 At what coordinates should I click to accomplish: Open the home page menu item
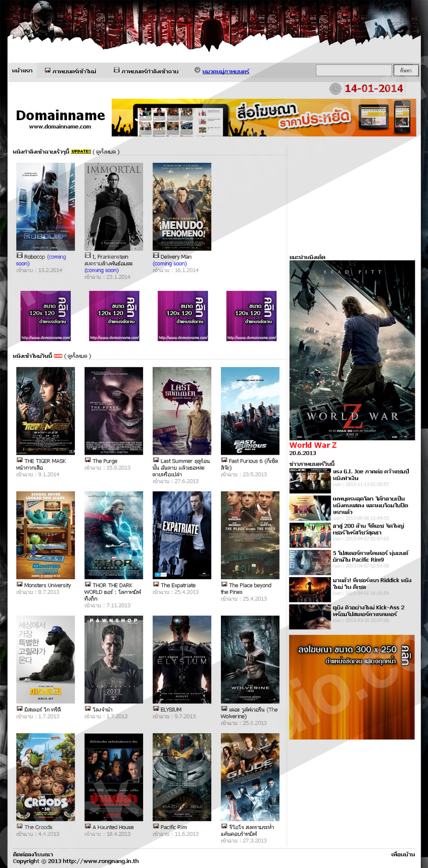tap(22, 71)
